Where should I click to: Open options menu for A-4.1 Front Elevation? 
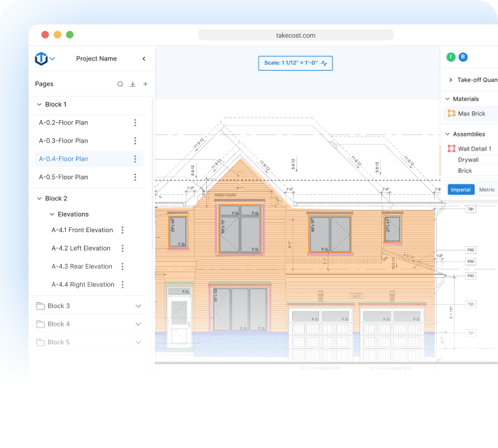pos(123,230)
